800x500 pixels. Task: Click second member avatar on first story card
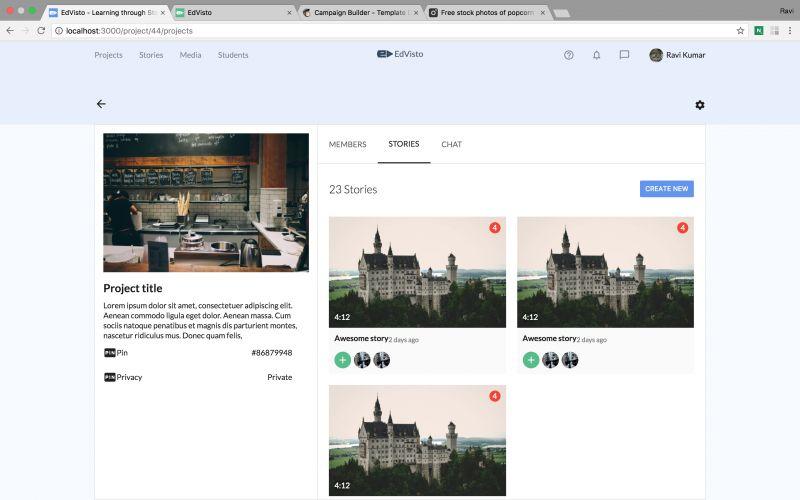pyautogui.click(x=382, y=360)
